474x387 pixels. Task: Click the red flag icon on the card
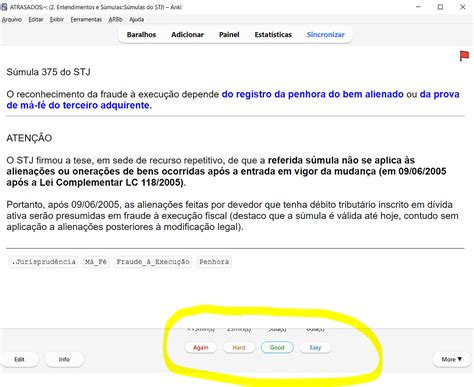tap(464, 56)
